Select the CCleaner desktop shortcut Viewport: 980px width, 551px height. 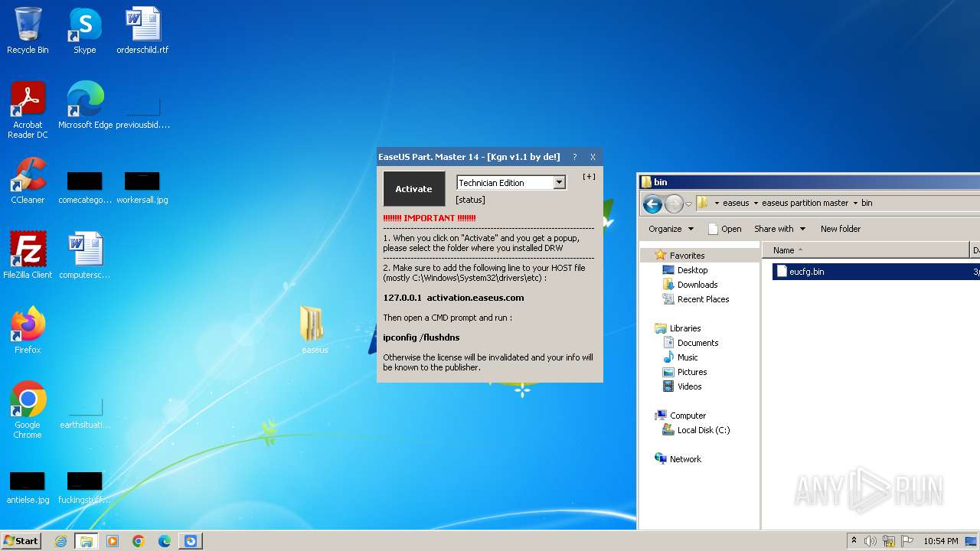pyautogui.click(x=28, y=181)
